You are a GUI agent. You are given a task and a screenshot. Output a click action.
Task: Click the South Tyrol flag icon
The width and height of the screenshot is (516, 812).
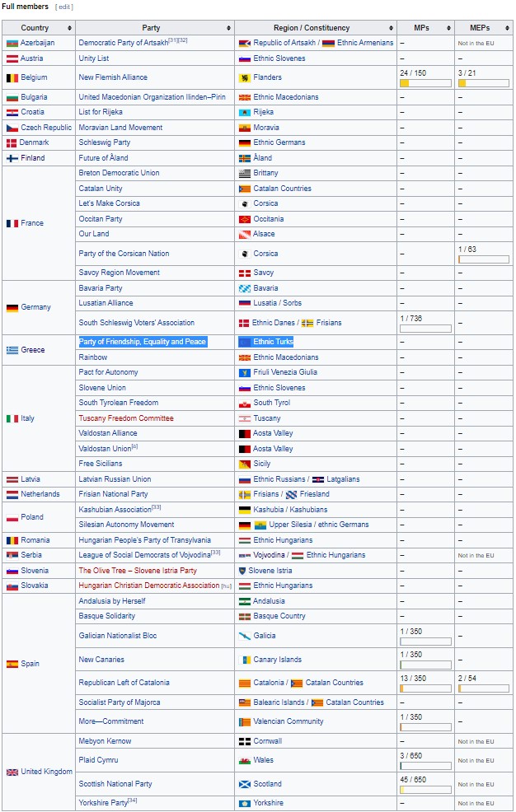click(x=245, y=404)
